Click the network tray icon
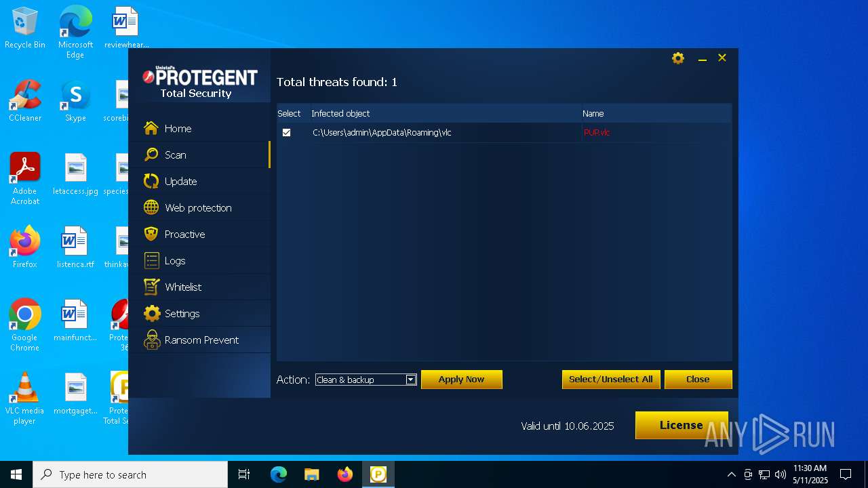868x488 pixels. pyautogui.click(x=764, y=474)
